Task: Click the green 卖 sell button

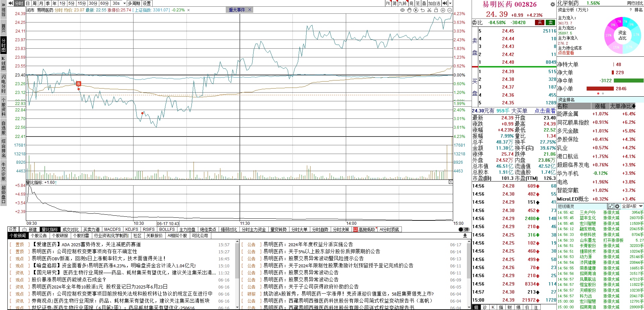Action: (550, 22)
